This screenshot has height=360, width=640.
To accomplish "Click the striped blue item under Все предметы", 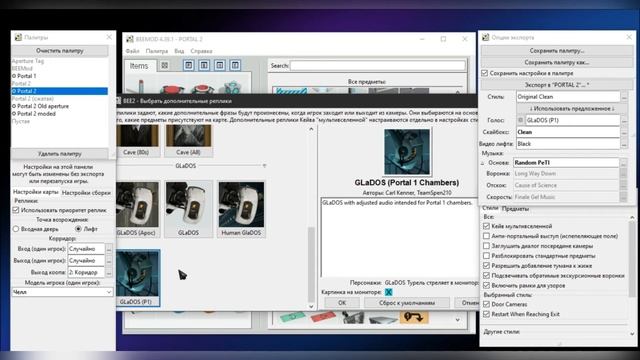I will (x=291, y=91).
